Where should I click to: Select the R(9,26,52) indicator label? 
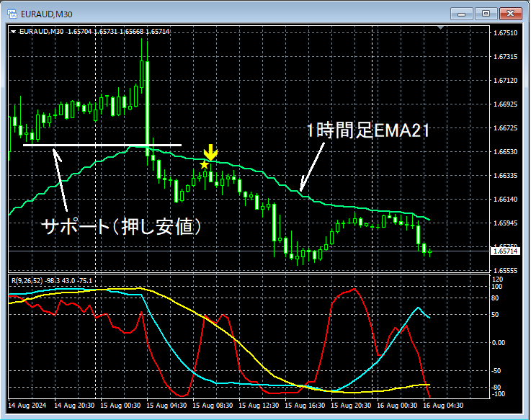(51, 281)
